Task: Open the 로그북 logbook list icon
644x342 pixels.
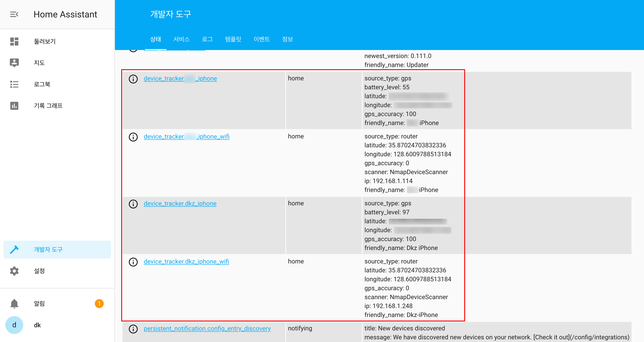Action: [14, 84]
